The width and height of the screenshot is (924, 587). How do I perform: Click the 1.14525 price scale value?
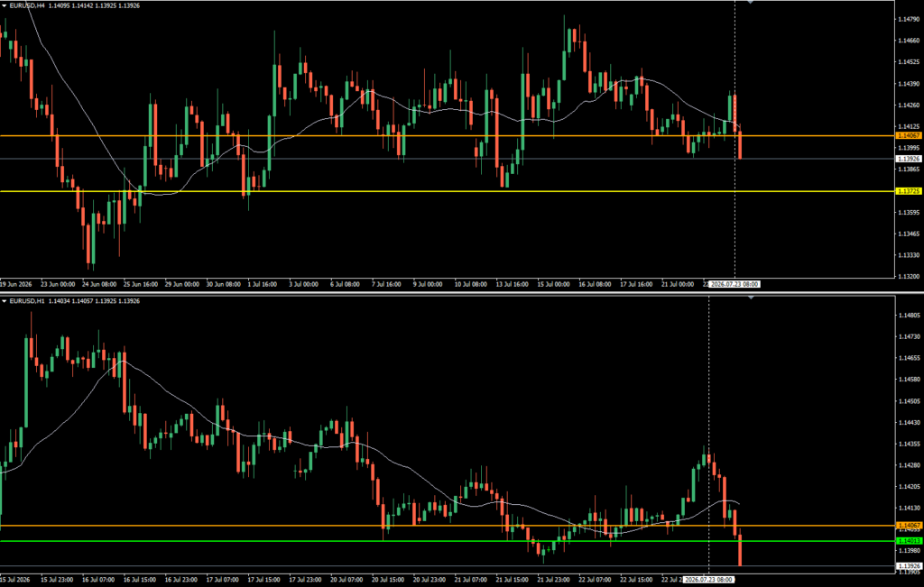908,62
